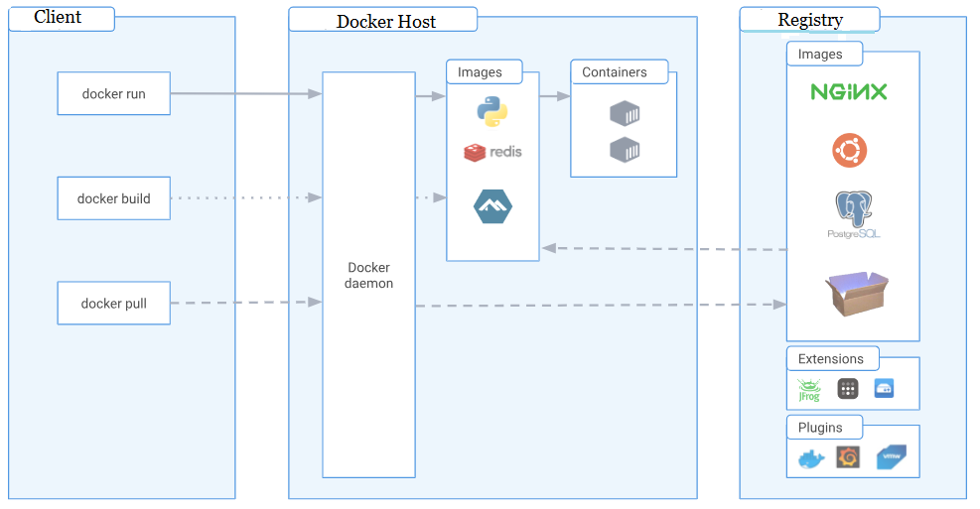Select the Grafana plugin icon
Viewport: 980px width, 509px height.
(848, 457)
